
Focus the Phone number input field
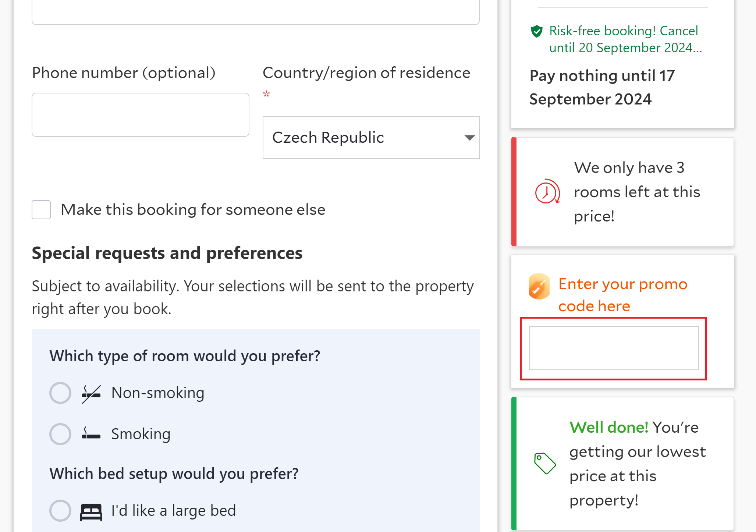coord(141,115)
